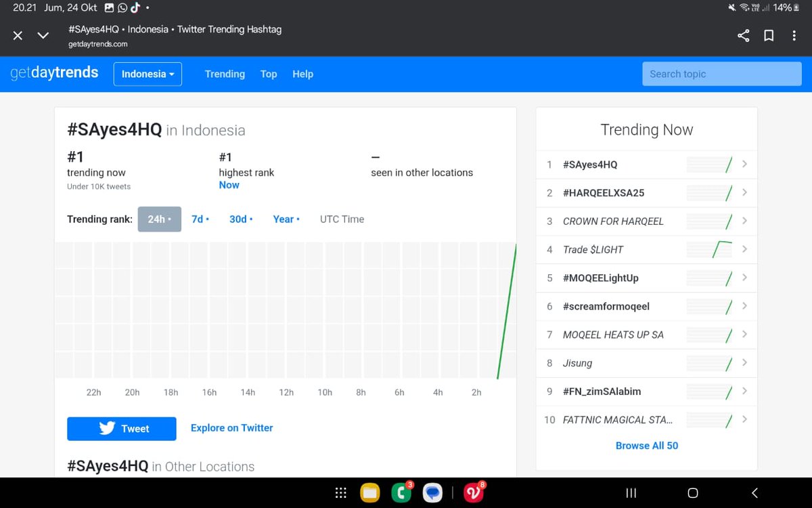Click chevron arrow beside #HARQEELXSA25 row
Image resolution: width=812 pixels, height=508 pixels.
744,192
